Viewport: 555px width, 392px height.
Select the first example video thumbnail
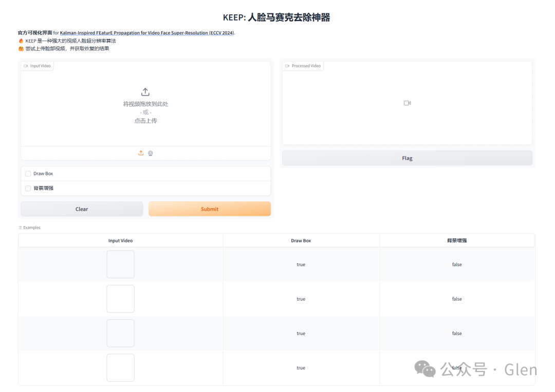coord(120,264)
